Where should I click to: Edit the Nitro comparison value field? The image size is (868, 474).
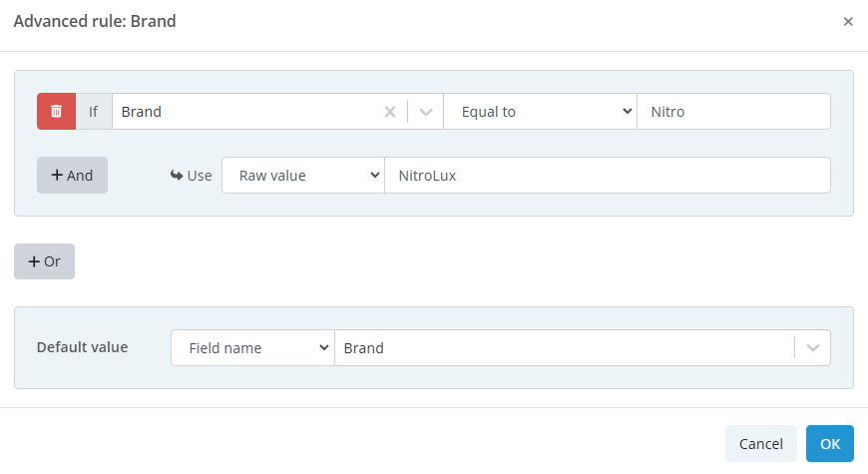[733, 112]
